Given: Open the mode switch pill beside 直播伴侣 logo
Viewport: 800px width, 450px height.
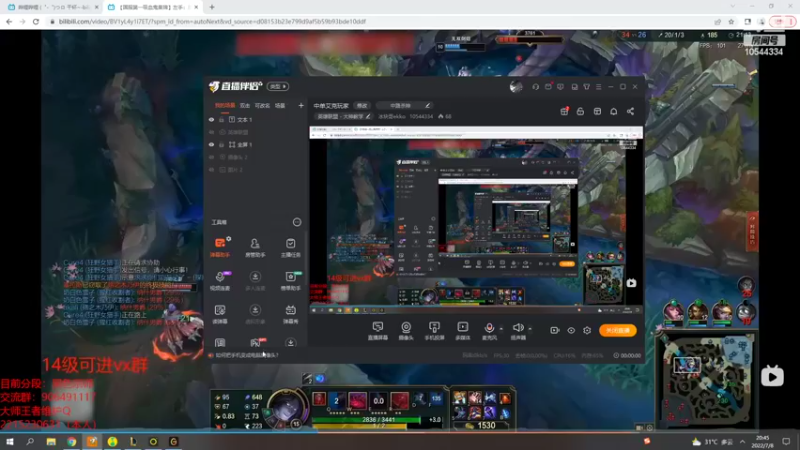Looking at the screenshot, I should (x=278, y=86).
